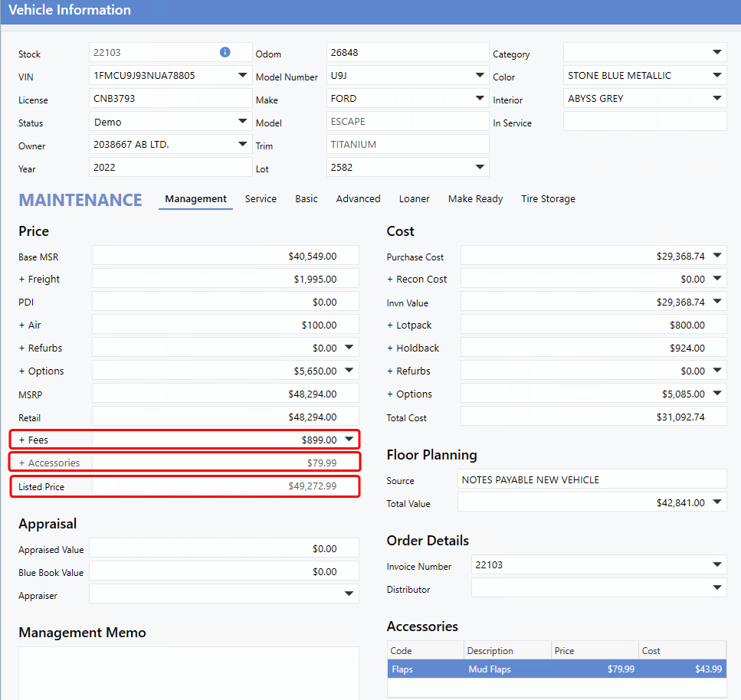Screen dimensions: 741x700
Task: Switch to the Service tab
Action: 261,198
